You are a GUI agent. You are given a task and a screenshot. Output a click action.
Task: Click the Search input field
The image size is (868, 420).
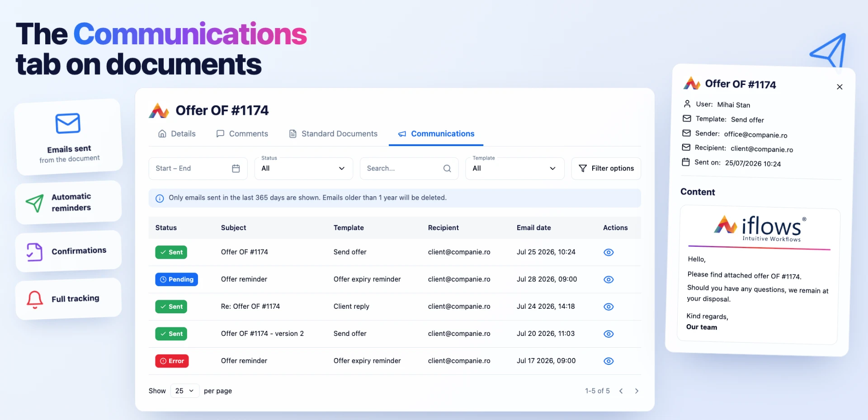pyautogui.click(x=409, y=168)
